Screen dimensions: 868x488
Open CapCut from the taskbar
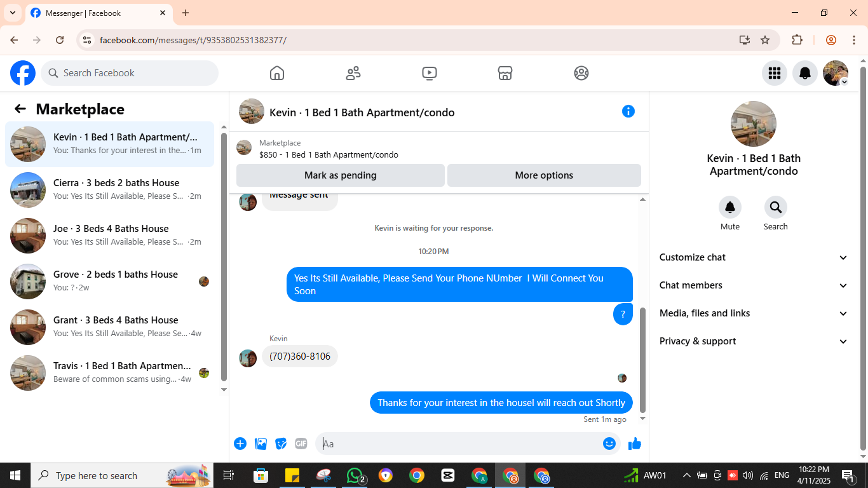pyautogui.click(x=448, y=475)
